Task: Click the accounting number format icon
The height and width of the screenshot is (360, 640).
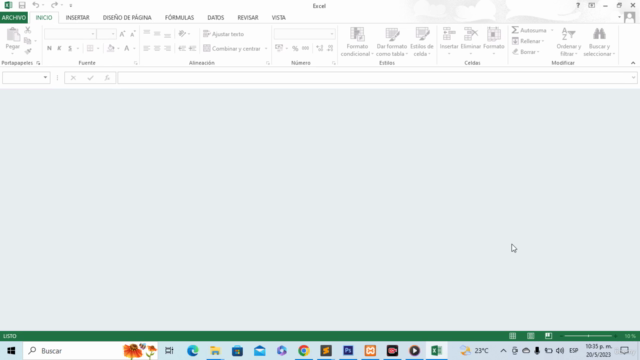Action: pyautogui.click(x=279, y=48)
